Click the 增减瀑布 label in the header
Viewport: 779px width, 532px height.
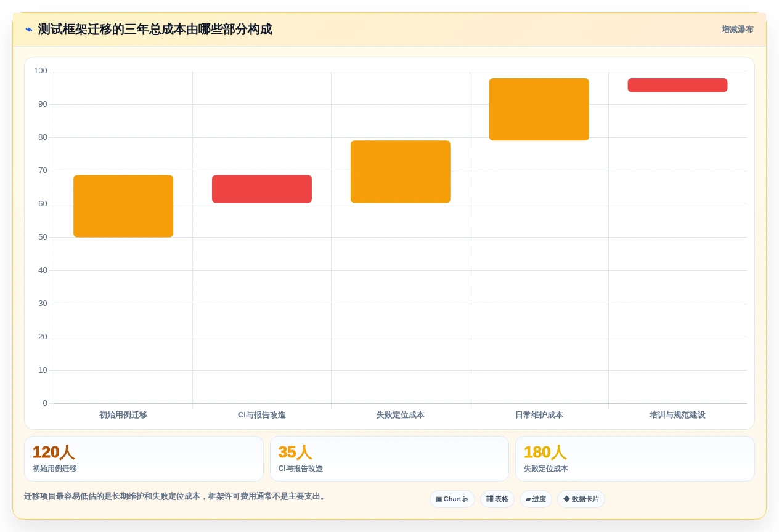737,30
